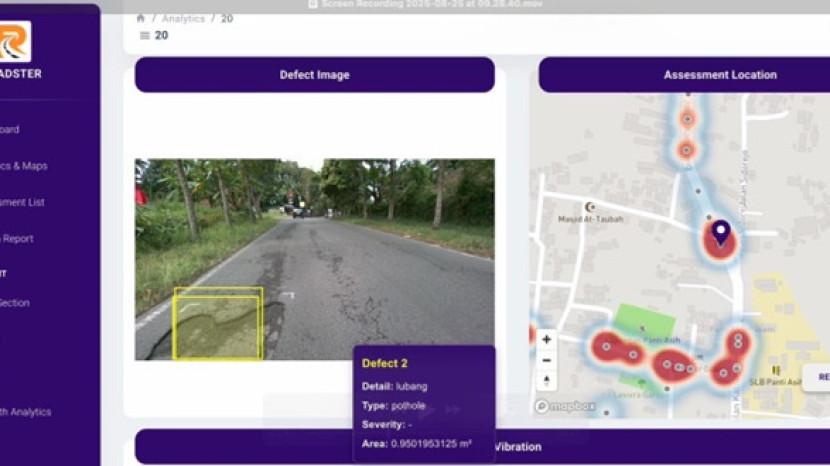
Task: Click the Defect Image panel header
Action: pyautogui.click(x=314, y=75)
